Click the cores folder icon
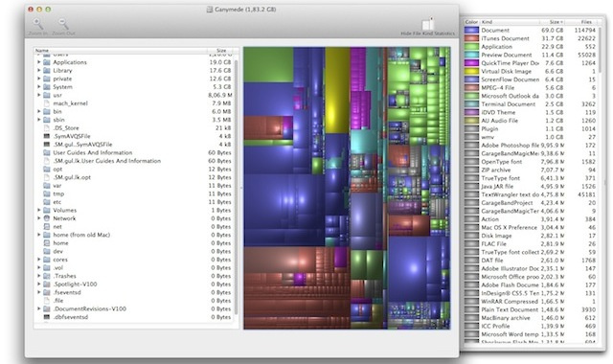This screenshot has width=613, height=364. 47,260
